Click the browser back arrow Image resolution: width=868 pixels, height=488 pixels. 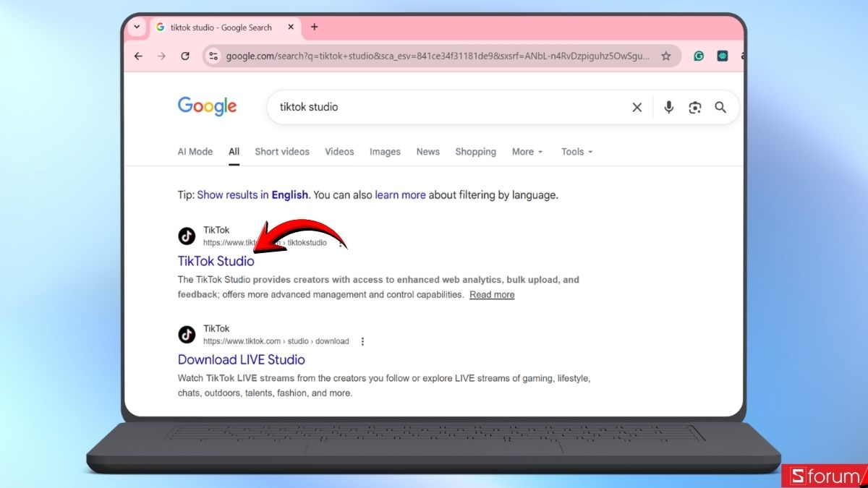[138, 56]
